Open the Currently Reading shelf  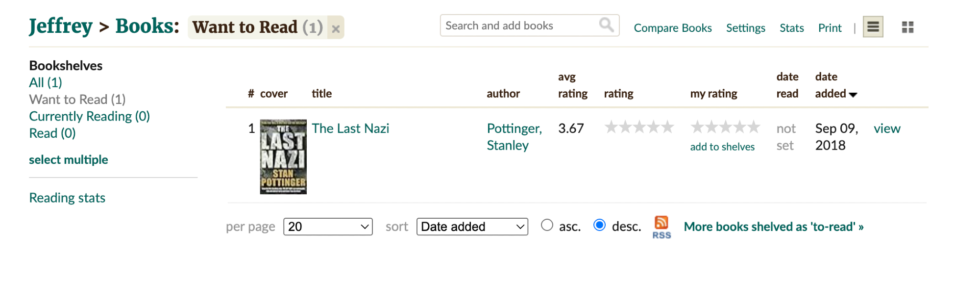coord(89,116)
